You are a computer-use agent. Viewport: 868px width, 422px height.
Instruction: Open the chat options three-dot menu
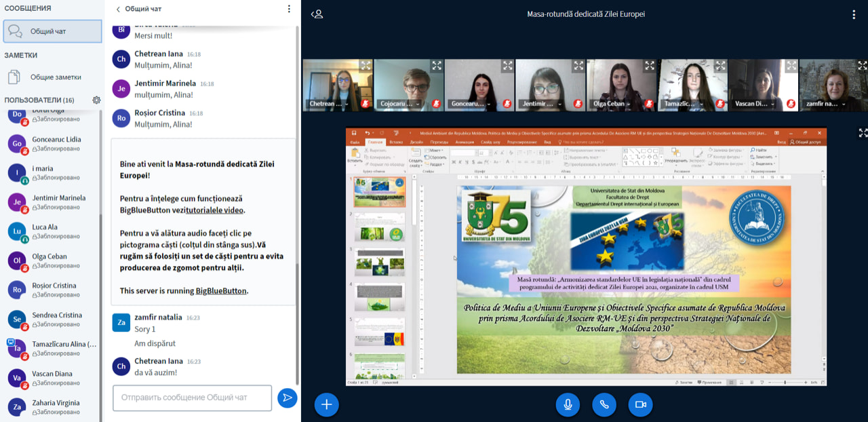(x=289, y=9)
